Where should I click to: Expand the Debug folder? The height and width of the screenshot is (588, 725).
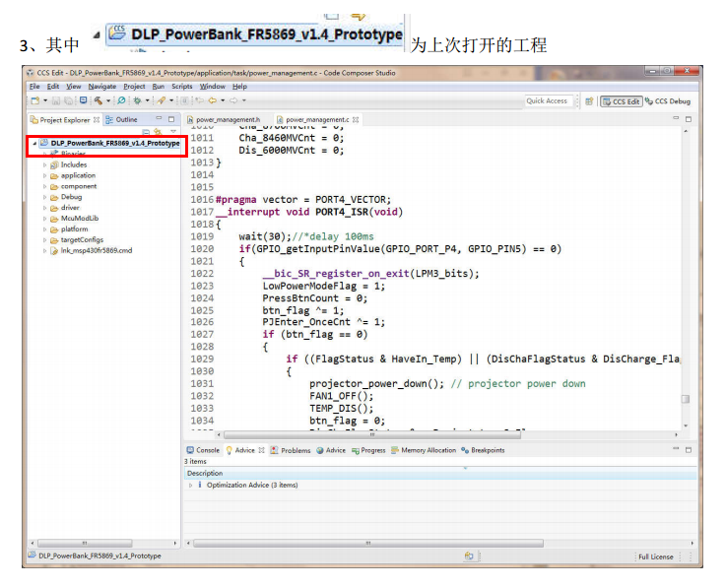click(44, 197)
